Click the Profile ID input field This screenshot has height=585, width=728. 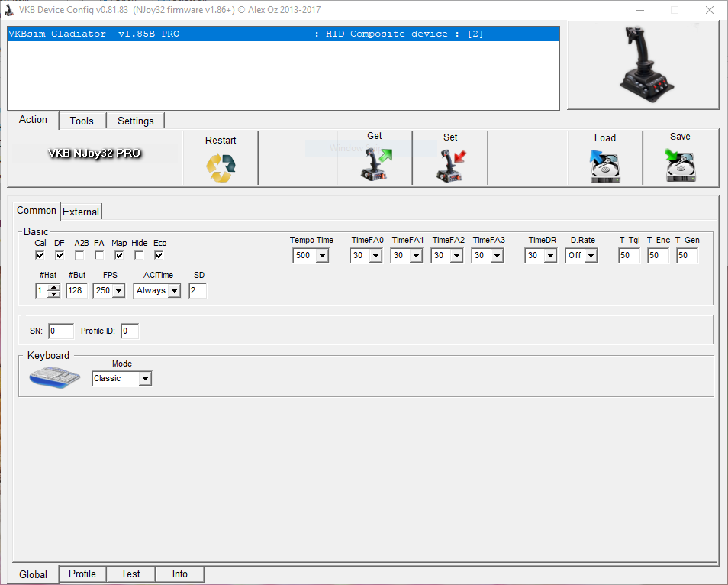(130, 331)
